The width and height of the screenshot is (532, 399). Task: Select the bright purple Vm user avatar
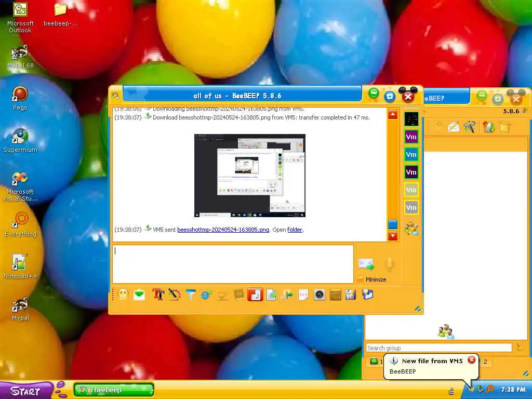tap(411, 137)
